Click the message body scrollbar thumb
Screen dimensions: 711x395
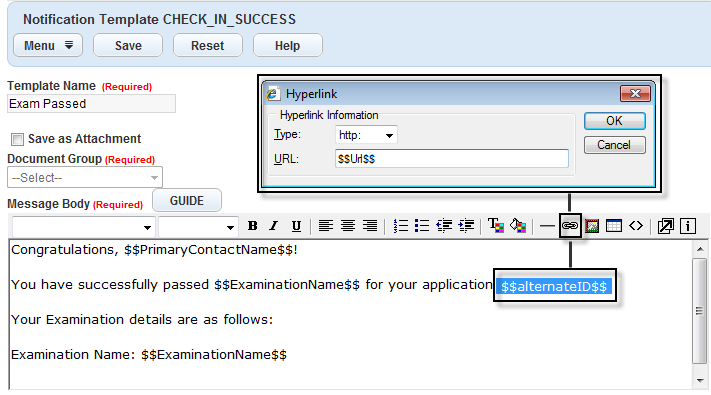click(700, 311)
